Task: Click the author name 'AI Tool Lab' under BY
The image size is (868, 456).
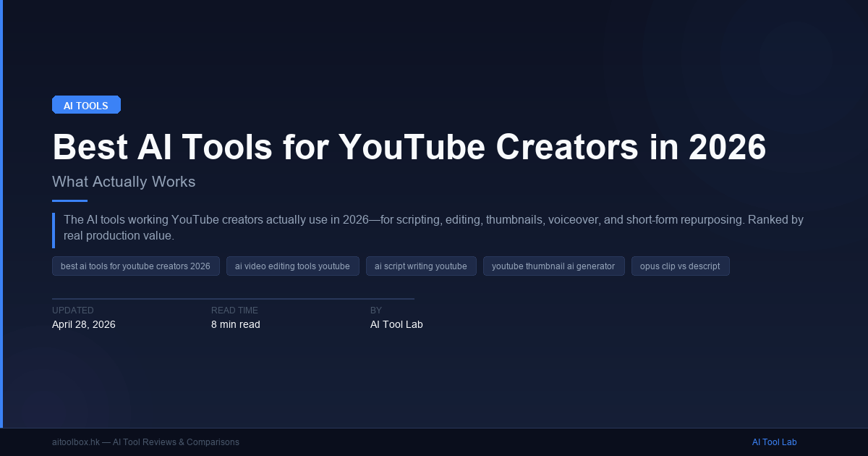Action: (x=396, y=324)
